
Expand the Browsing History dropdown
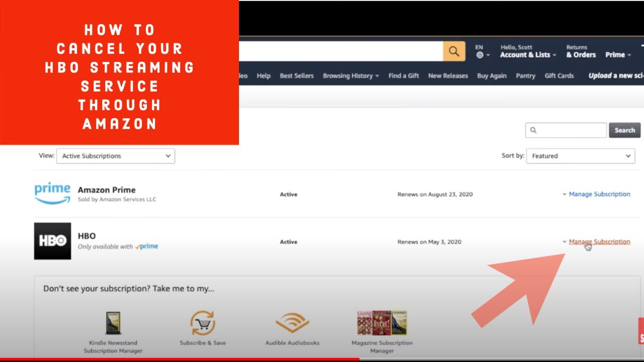pos(351,76)
